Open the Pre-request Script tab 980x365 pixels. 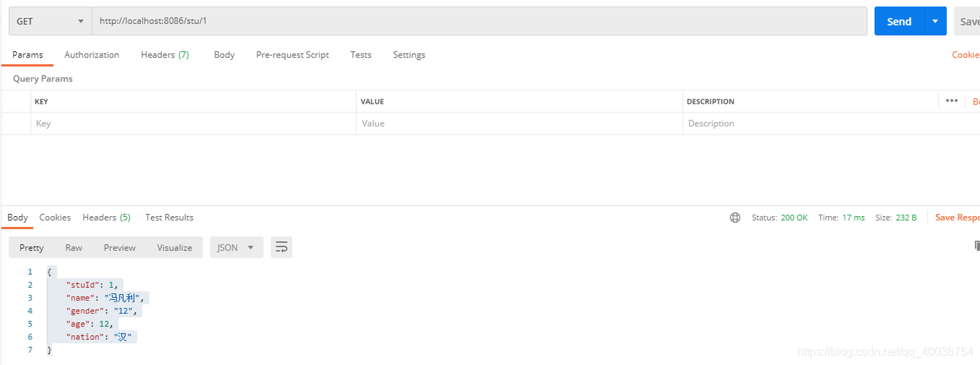(292, 55)
